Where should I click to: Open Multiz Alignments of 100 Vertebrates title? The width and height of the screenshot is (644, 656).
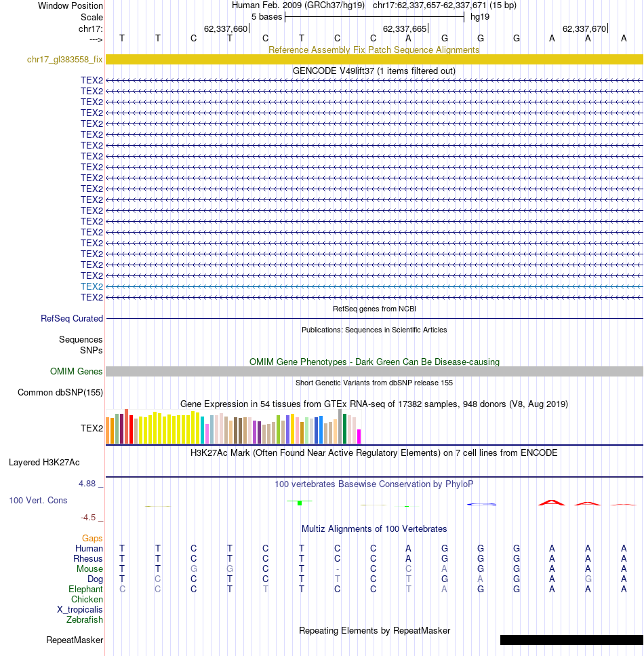[x=374, y=529]
